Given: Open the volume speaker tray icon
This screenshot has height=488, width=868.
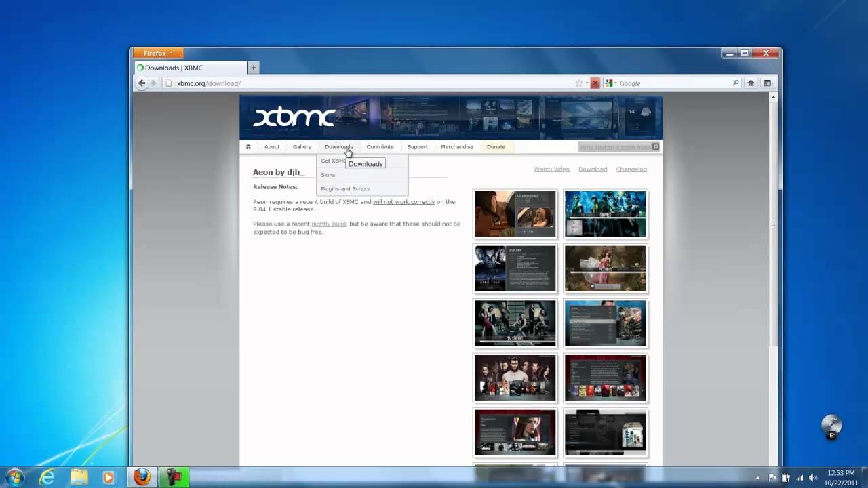Looking at the screenshot, I should (813, 478).
